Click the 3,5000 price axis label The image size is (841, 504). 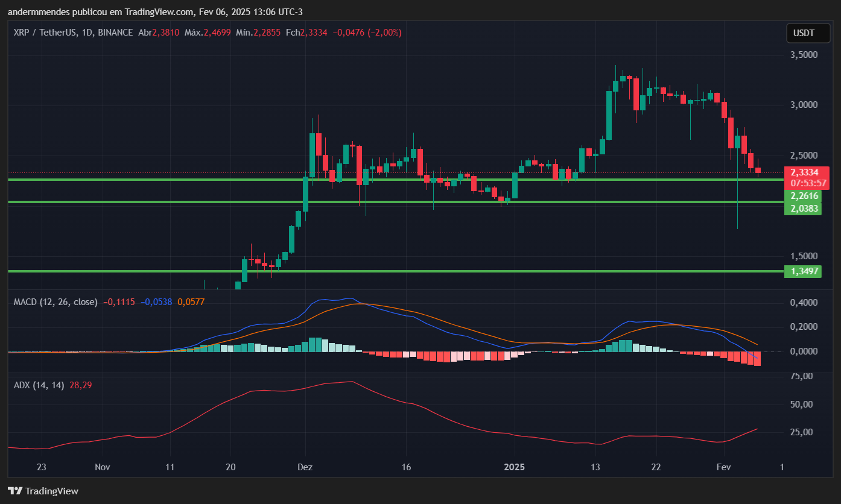click(x=804, y=54)
